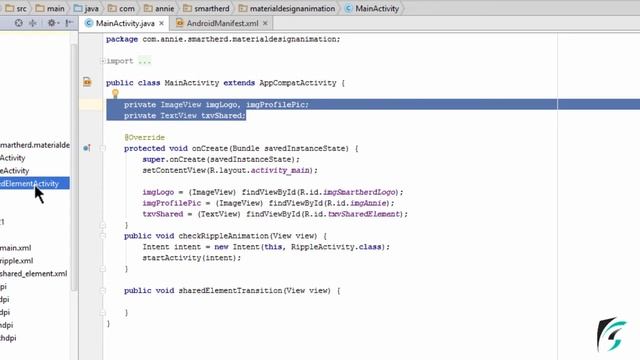Open project panel settings gear
The height and width of the screenshot is (360, 640).
pos(53,23)
